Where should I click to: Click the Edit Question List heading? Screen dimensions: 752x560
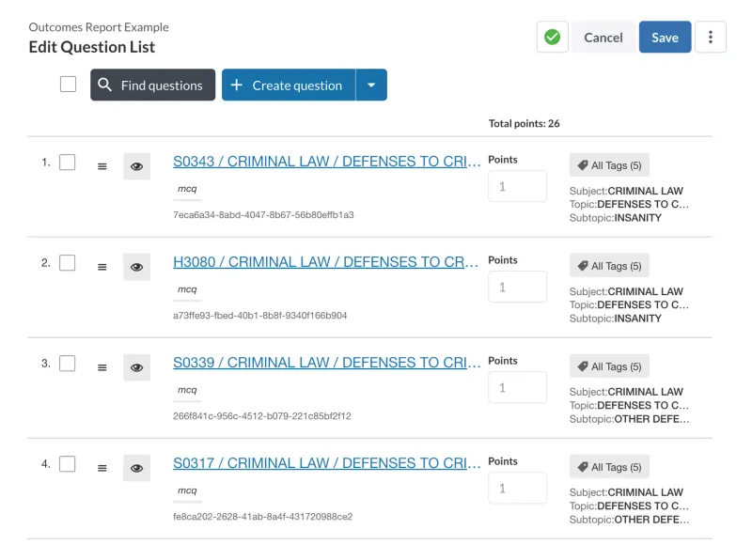pos(91,47)
